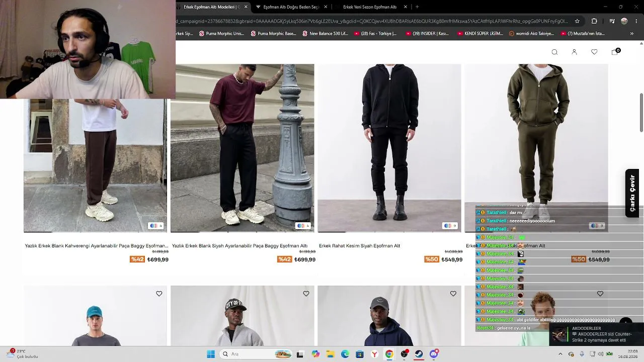The height and width of the screenshot is (362, 644).
Task: Open a new browser tab
Action: (417, 7)
